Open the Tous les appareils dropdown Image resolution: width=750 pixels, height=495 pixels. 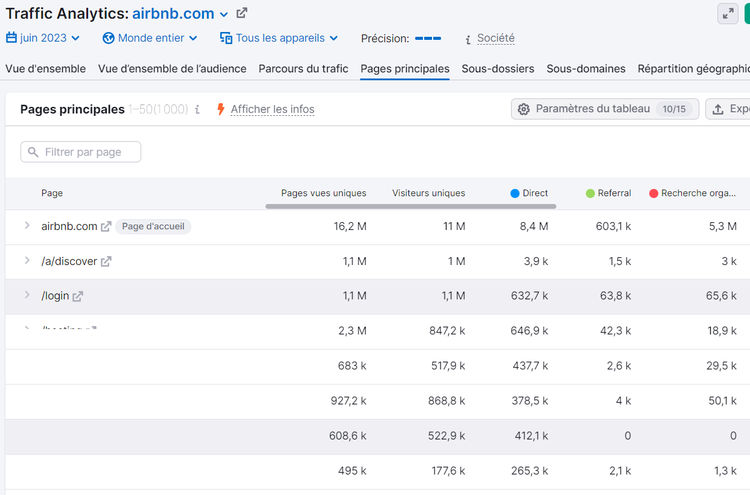click(279, 38)
